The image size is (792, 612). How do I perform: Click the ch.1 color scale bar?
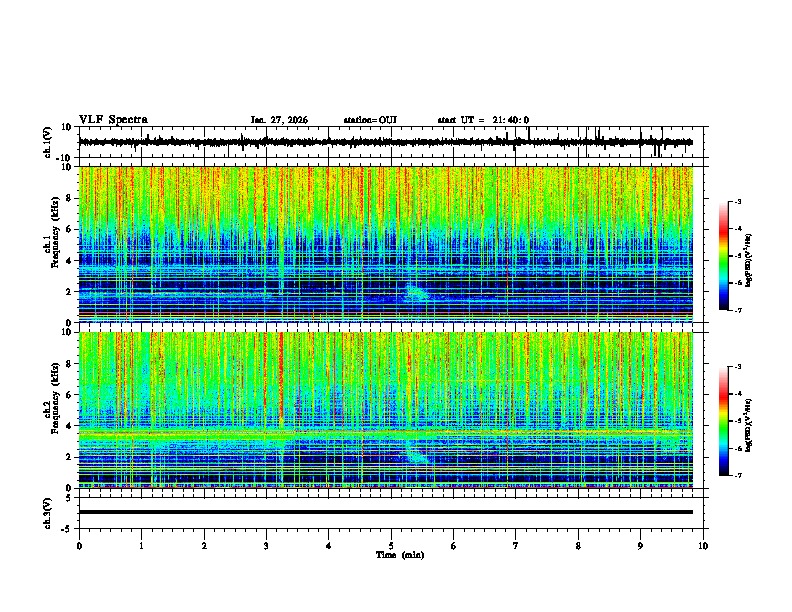[723, 256]
